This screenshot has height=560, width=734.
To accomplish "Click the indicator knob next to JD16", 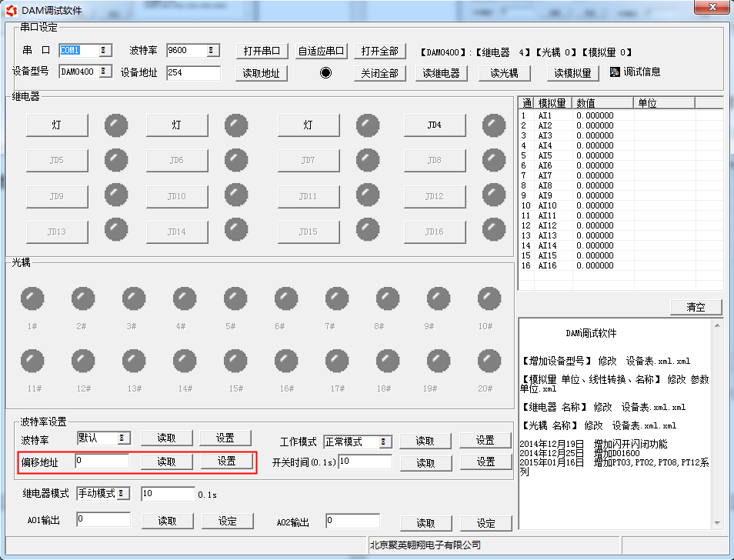I will pyautogui.click(x=494, y=230).
